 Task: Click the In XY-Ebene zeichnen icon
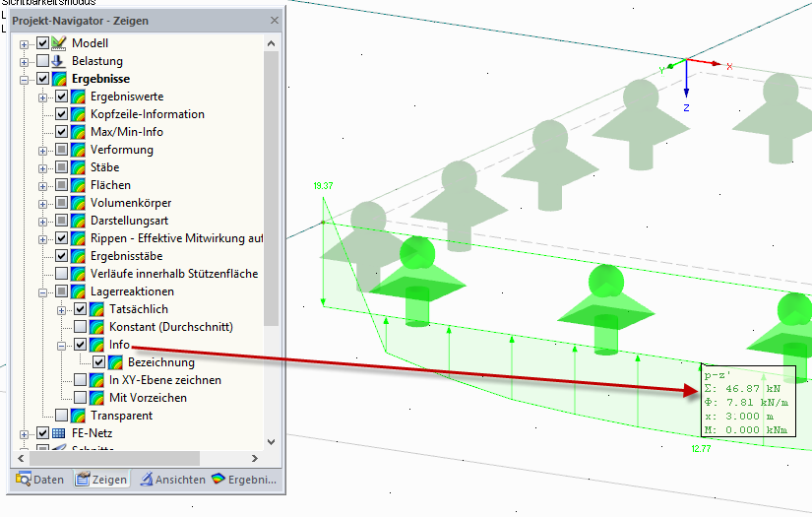point(96,380)
